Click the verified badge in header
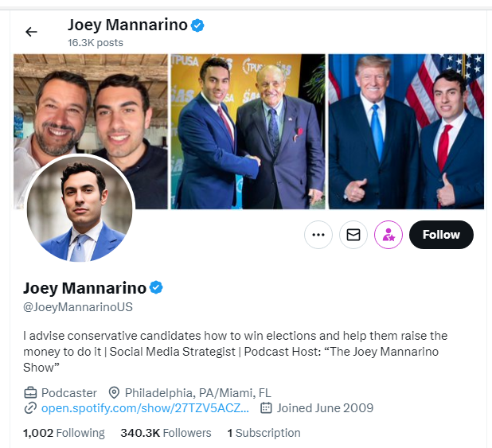Image resolution: width=492 pixels, height=448 pixels. [x=197, y=25]
